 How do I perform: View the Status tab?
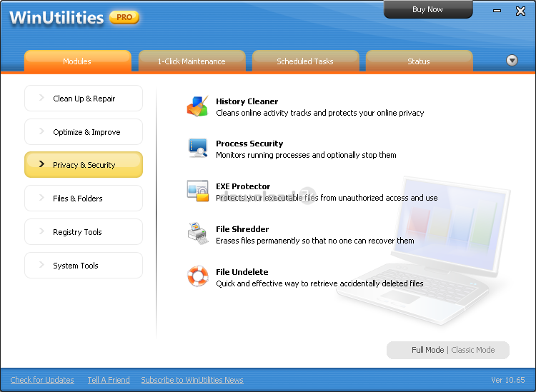point(419,61)
